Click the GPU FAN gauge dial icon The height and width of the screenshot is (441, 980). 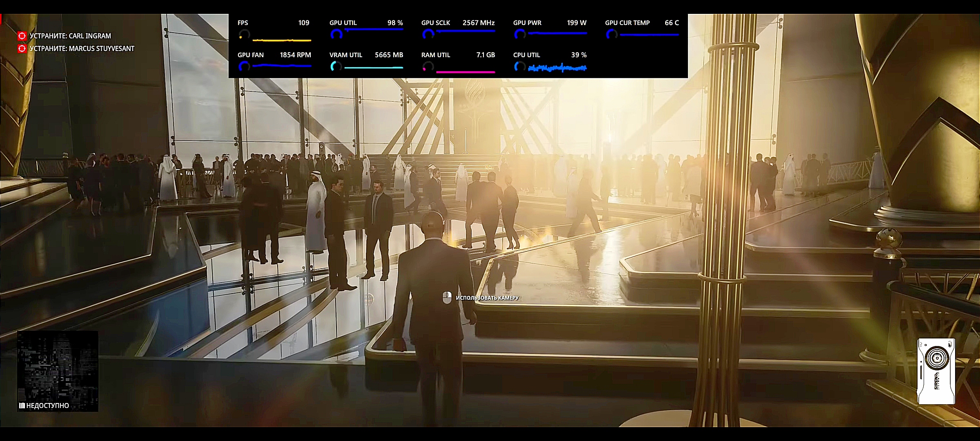[x=244, y=67]
